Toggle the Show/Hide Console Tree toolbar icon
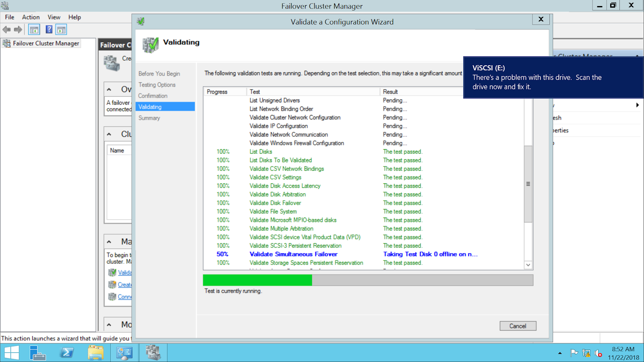Image resolution: width=644 pixels, height=362 pixels. click(x=34, y=29)
